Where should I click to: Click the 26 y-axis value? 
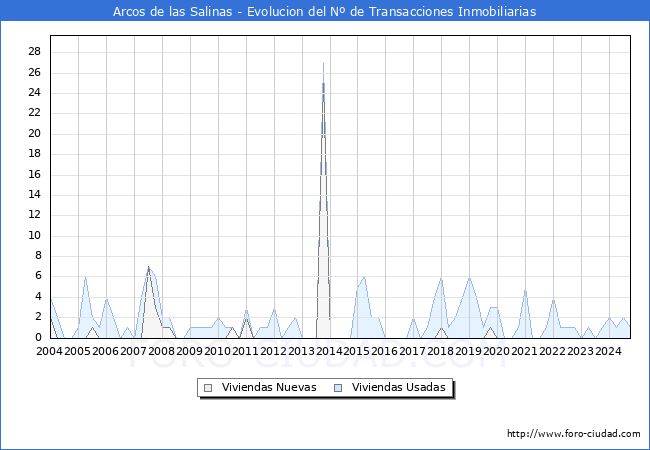coord(35,73)
